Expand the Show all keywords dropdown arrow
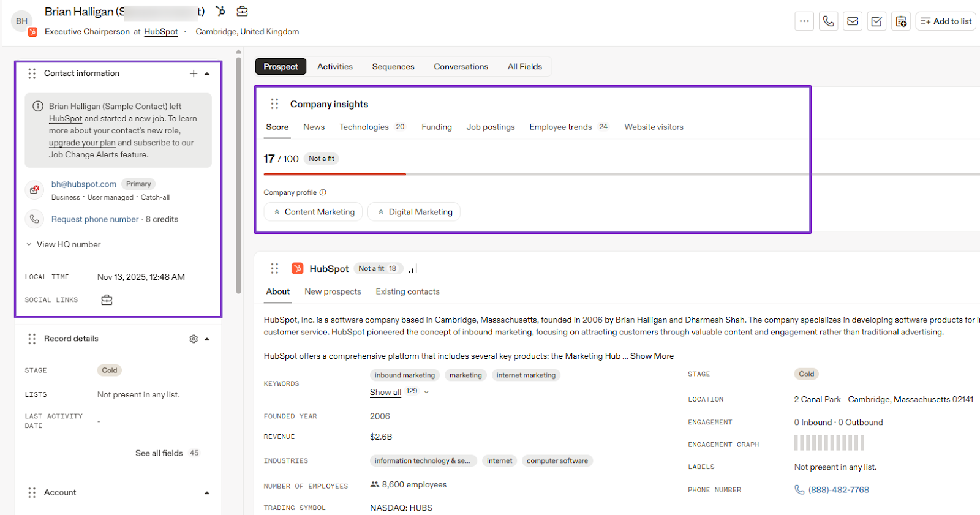 tap(426, 392)
